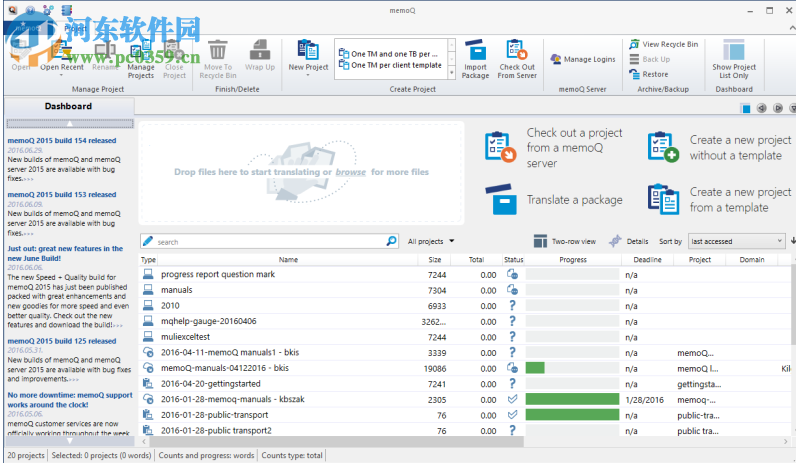Click the Back Up ribbon item
Viewport: 796px width, 463px height.
click(x=650, y=59)
